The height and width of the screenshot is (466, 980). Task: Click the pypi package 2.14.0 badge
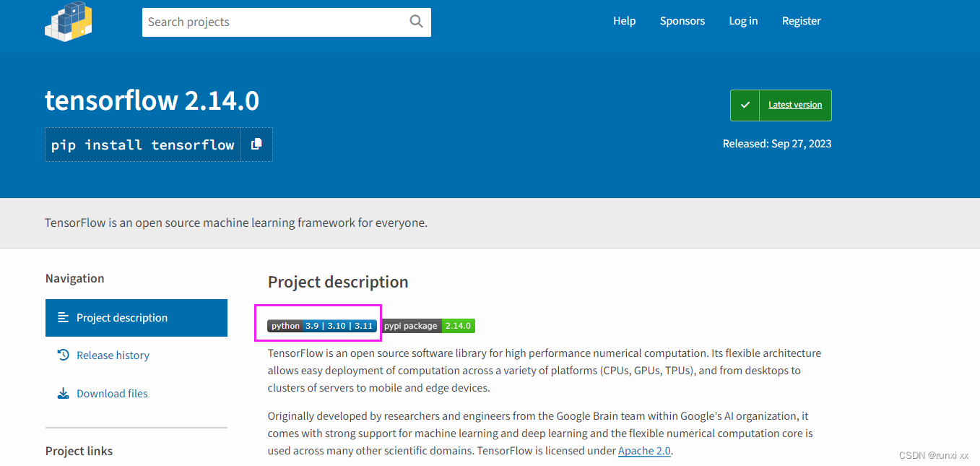tap(428, 326)
